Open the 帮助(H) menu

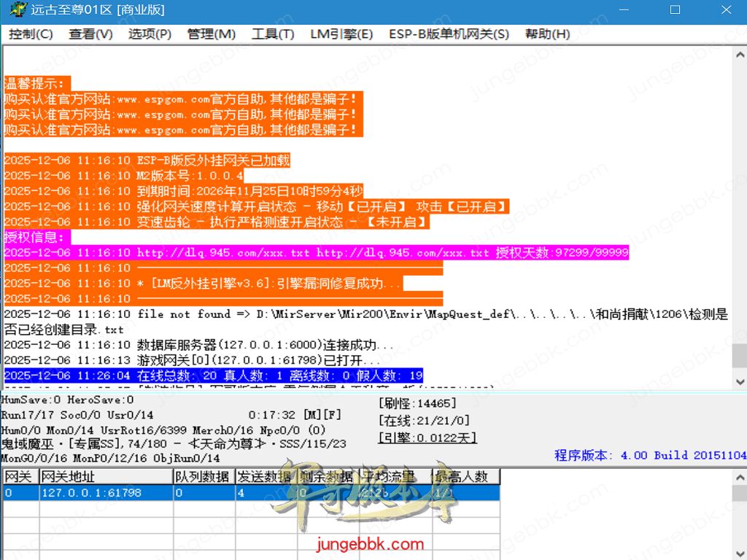(x=547, y=34)
